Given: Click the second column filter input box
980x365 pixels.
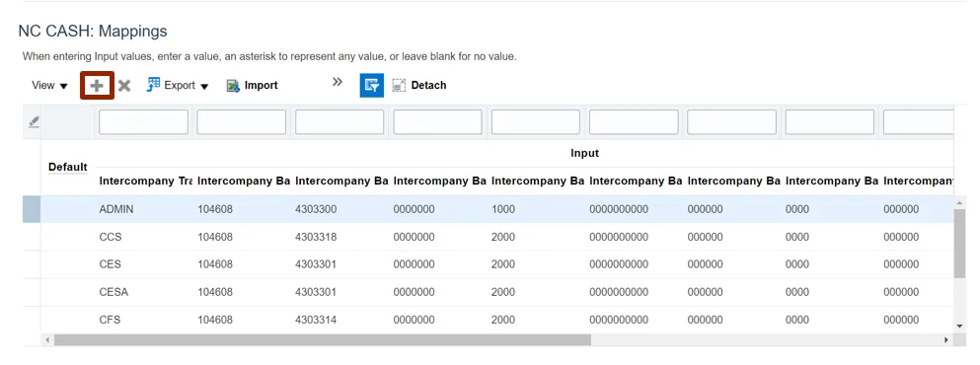Looking at the screenshot, I should click(241, 122).
